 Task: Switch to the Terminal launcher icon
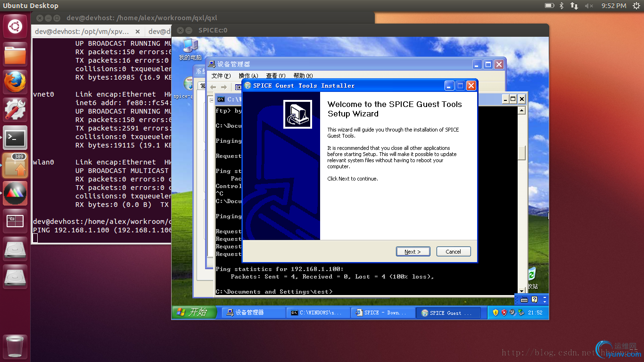click(15, 138)
